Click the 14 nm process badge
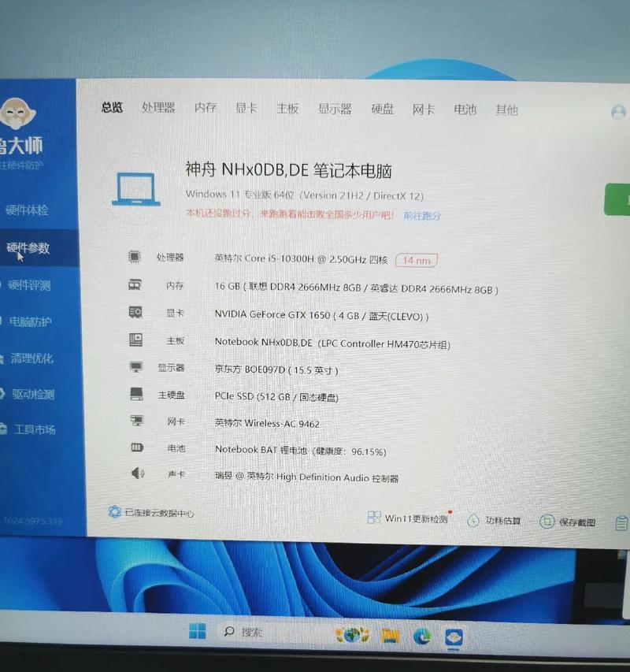This screenshot has height=672, width=630. click(x=417, y=260)
